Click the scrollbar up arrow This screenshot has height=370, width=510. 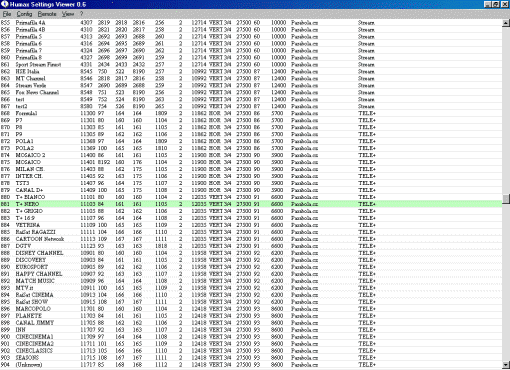click(x=506, y=23)
